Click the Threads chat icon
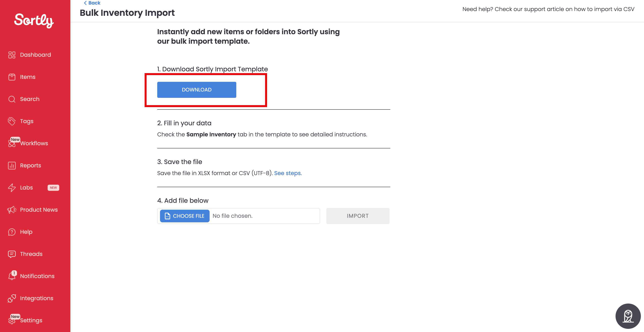This screenshot has height=332, width=644. [x=12, y=254]
